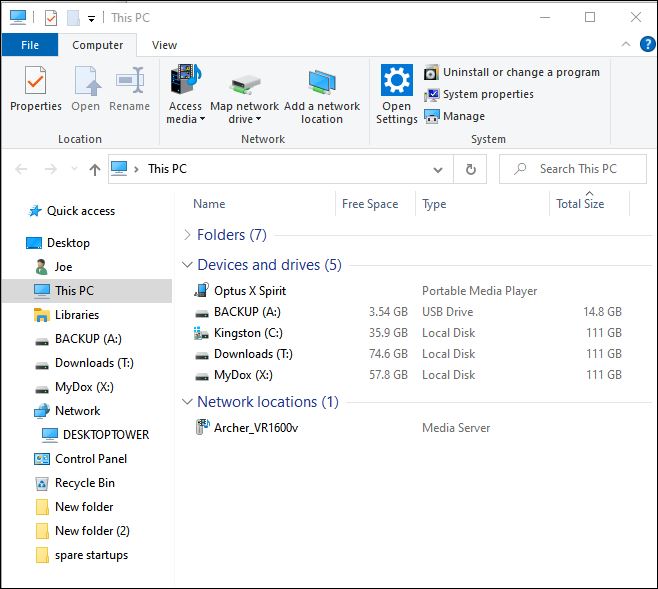Switch to the View ribbon tab
Image resolution: width=658 pixels, height=589 pixels.
pos(164,45)
